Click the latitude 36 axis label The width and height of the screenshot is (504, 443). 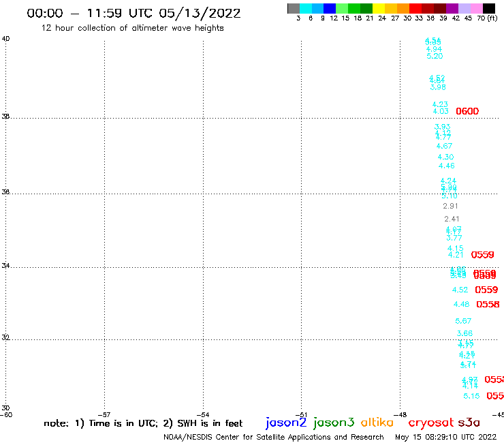[x=5, y=192]
